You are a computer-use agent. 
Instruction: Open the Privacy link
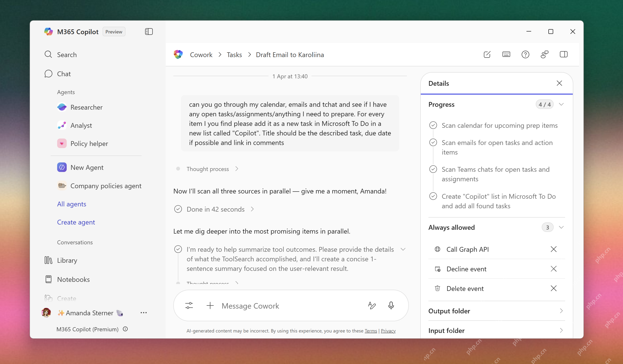(388, 331)
